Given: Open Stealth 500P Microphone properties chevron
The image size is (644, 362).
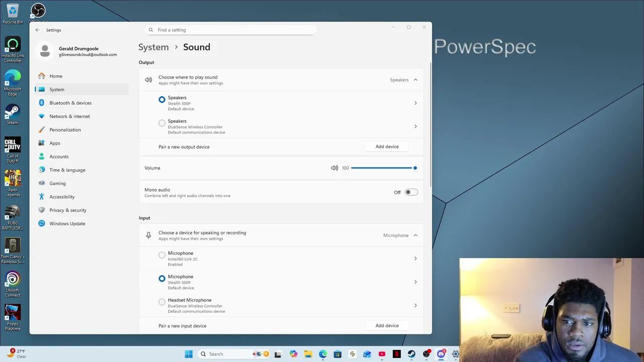Looking at the screenshot, I should pyautogui.click(x=416, y=282).
